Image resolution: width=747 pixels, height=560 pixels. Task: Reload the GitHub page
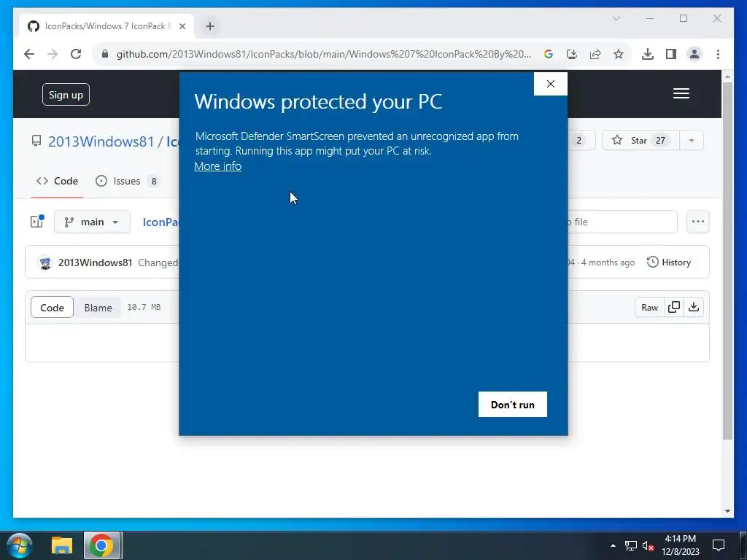click(76, 54)
